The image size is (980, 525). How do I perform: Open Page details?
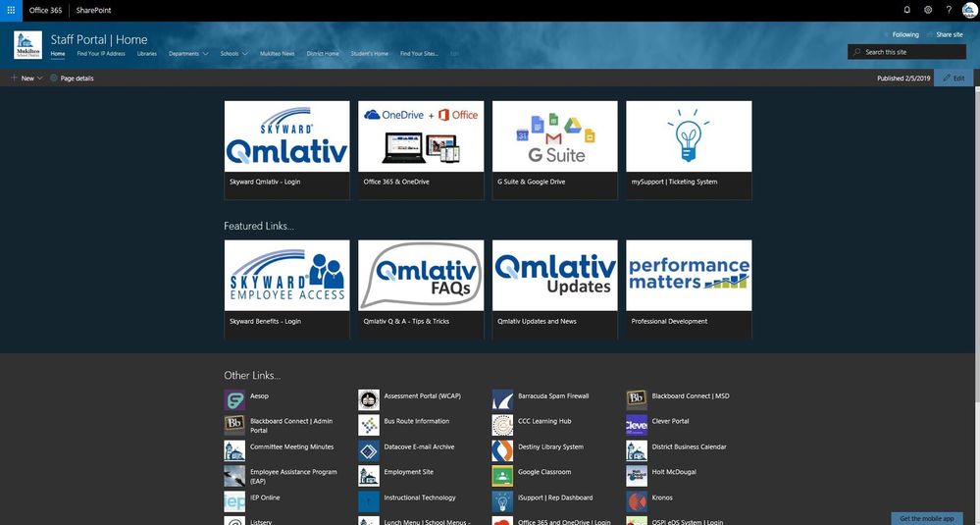(72, 79)
